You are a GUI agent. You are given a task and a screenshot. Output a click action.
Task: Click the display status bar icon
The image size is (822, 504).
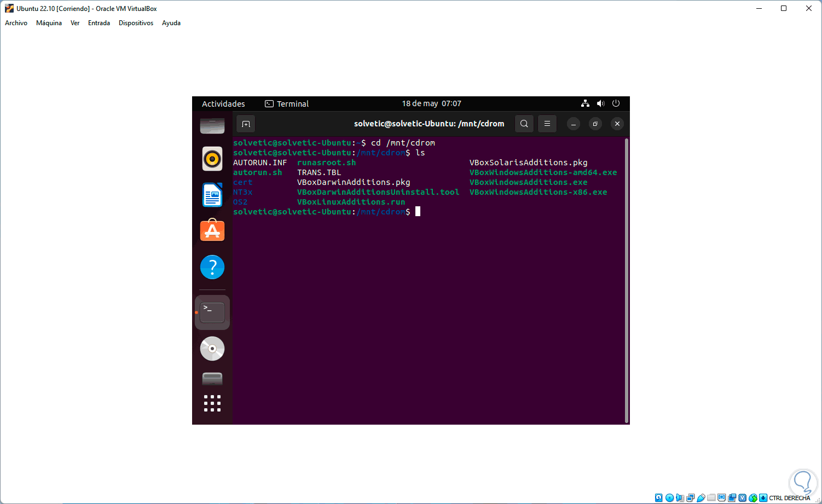point(721,498)
